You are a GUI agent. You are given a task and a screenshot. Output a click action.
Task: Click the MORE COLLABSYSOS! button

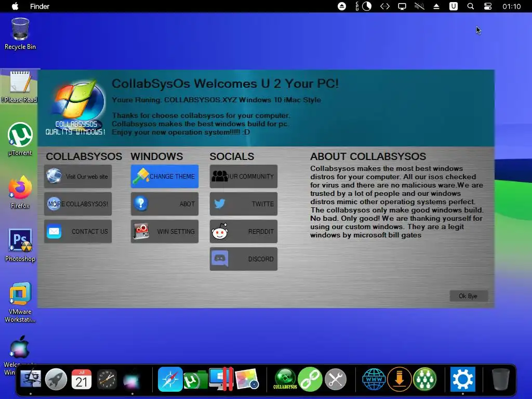tap(78, 204)
